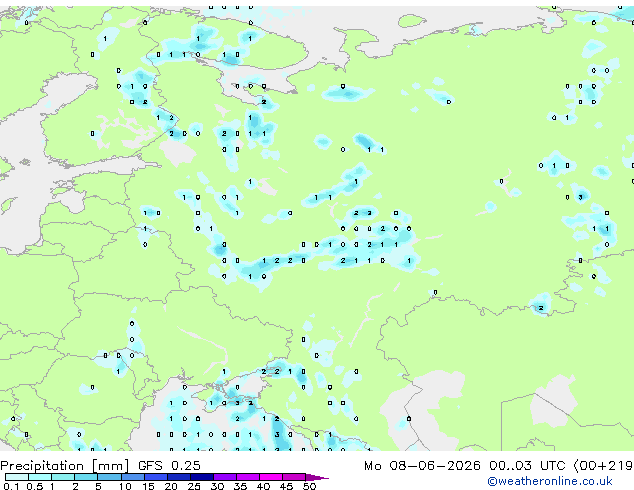Open the weatheronline.co.uk copyright link
This screenshot has width=634, height=490.
point(549,481)
